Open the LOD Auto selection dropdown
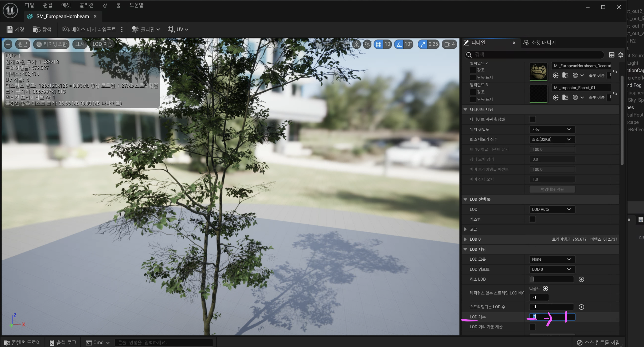The width and height of the screenshot is (644, 347). (x=552, y=209)
